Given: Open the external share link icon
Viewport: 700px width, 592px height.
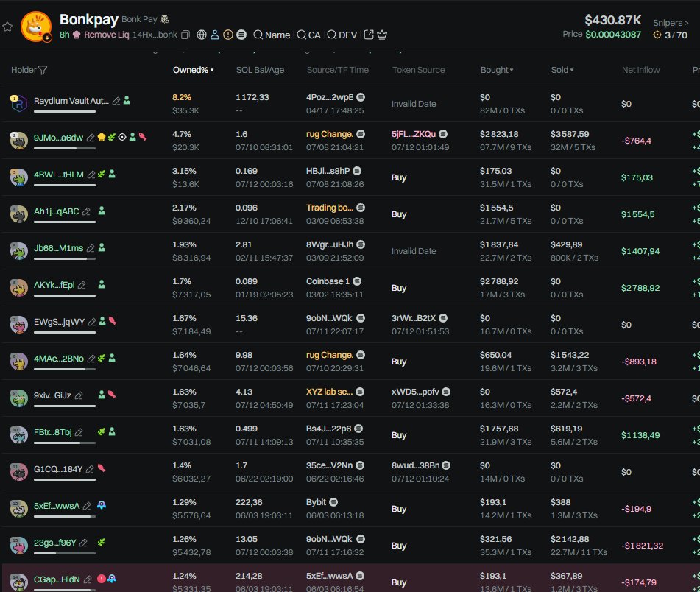Looking at the screenshot, I should click(x=369, y=35).
